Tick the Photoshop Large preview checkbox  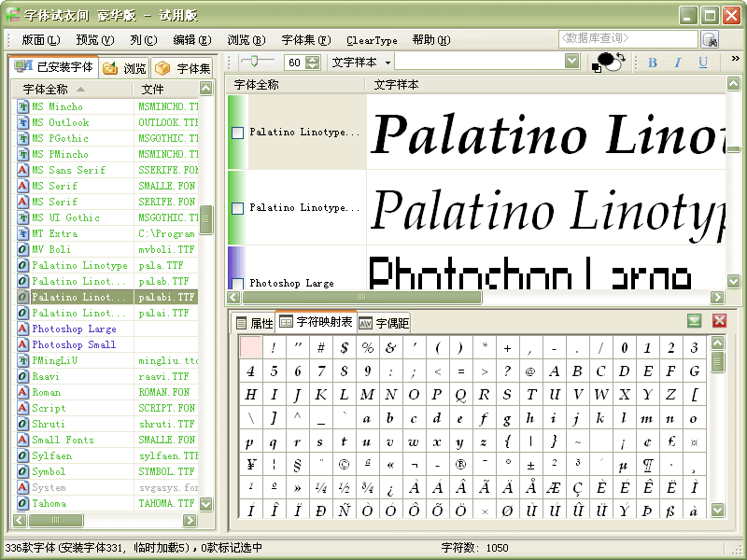[x=238, y=284]
